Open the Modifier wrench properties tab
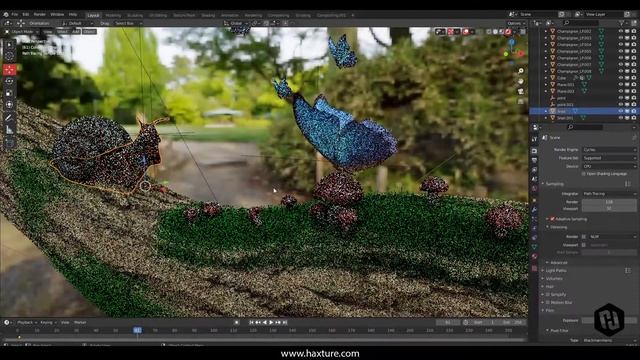640x360 pixels. coord(535,209)
